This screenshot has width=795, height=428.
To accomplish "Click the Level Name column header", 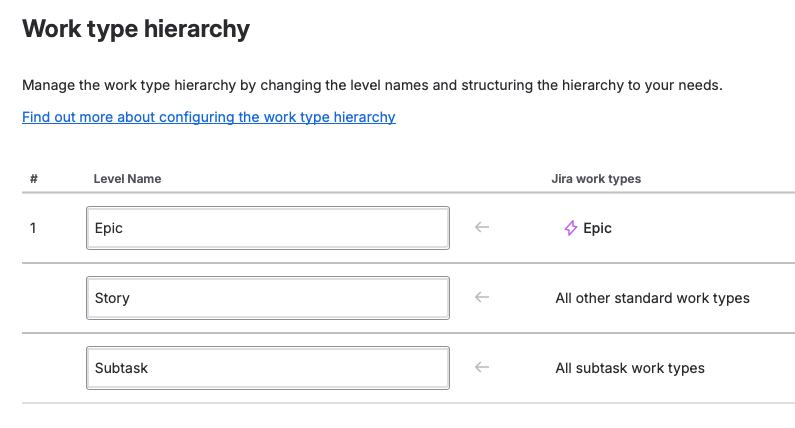I will coord(127,179).
